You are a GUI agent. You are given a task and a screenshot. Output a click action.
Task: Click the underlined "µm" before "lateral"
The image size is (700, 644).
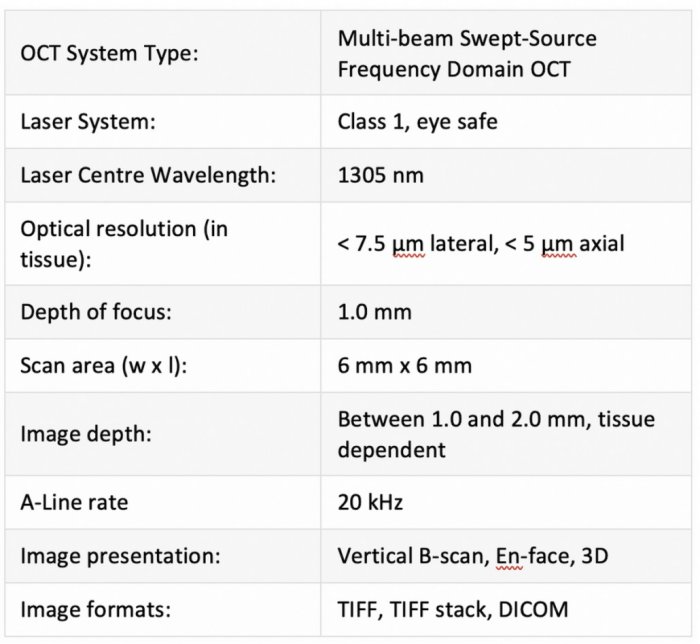[410, 243]
